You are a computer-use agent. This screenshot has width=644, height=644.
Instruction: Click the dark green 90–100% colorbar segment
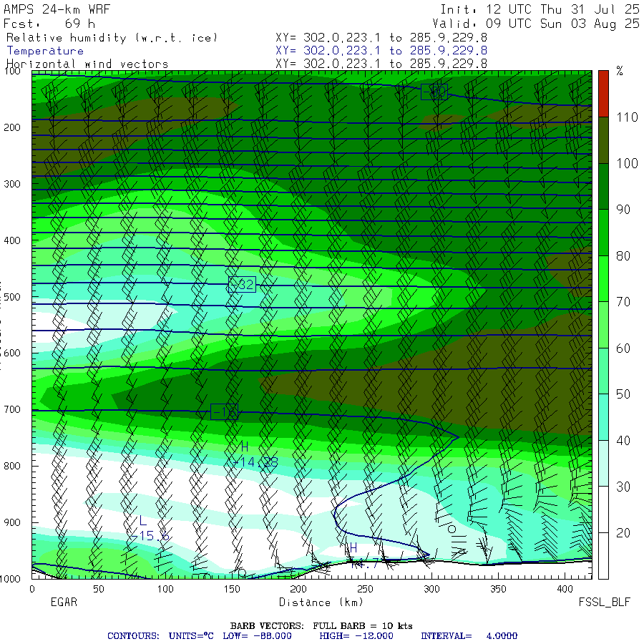coord(603,187)
